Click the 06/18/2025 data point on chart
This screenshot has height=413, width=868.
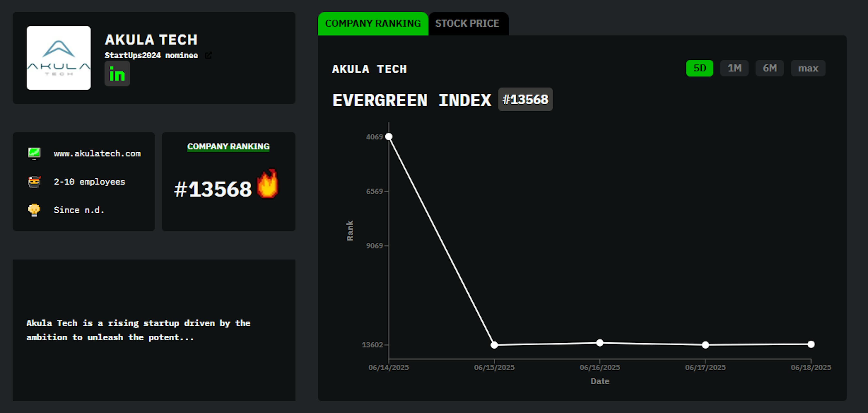[811, 344]
